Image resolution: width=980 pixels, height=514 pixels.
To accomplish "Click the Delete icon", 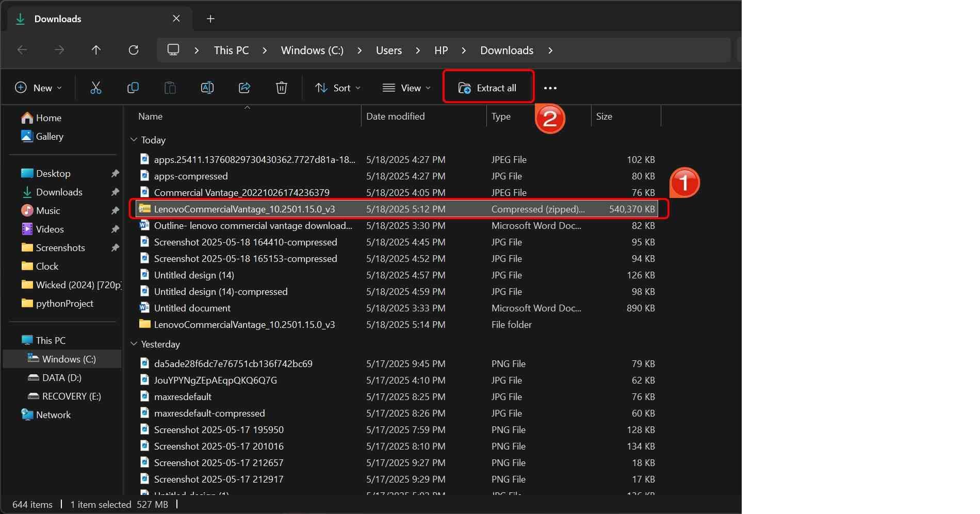I will pyautogui.click(x=281, y=88).
